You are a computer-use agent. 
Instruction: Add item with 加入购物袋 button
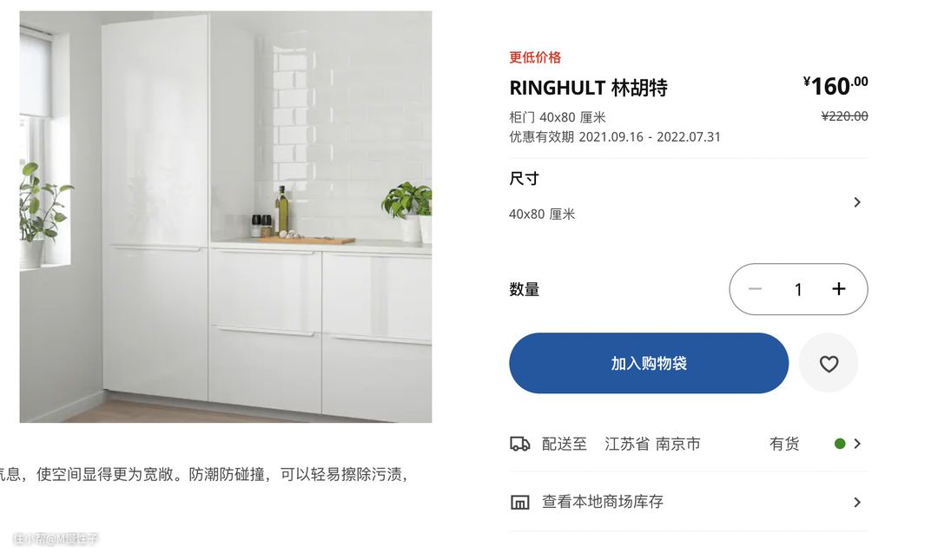click(649, 363)
